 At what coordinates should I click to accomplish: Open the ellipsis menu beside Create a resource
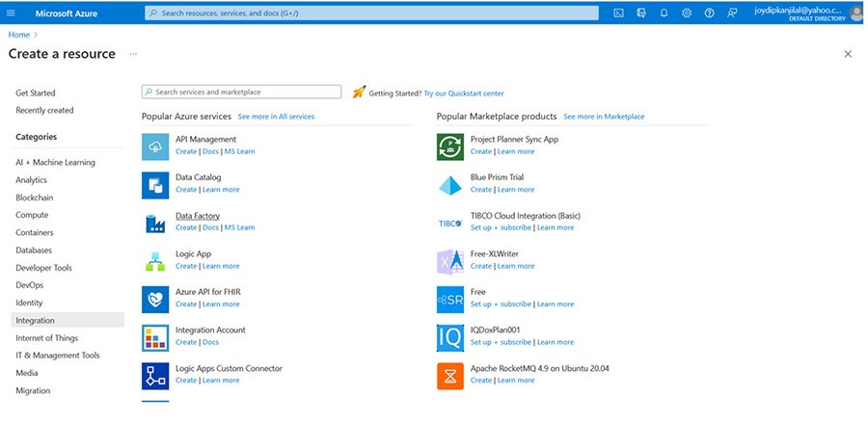click(133, 54)
